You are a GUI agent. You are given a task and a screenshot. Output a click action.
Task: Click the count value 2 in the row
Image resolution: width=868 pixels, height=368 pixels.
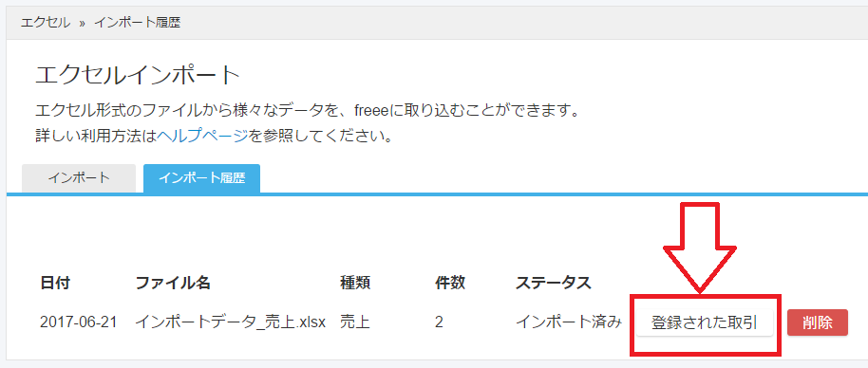(x=439, y=322)
